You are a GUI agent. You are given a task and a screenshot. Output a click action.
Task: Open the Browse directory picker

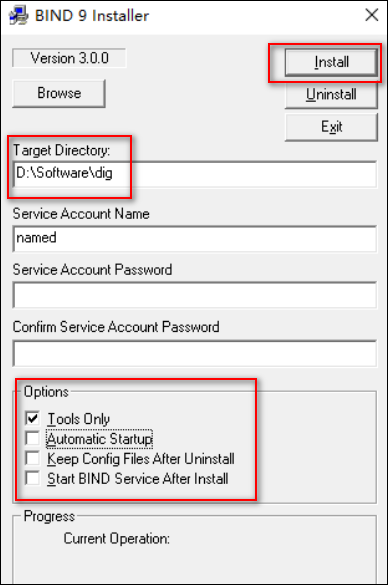click(59, 93)
